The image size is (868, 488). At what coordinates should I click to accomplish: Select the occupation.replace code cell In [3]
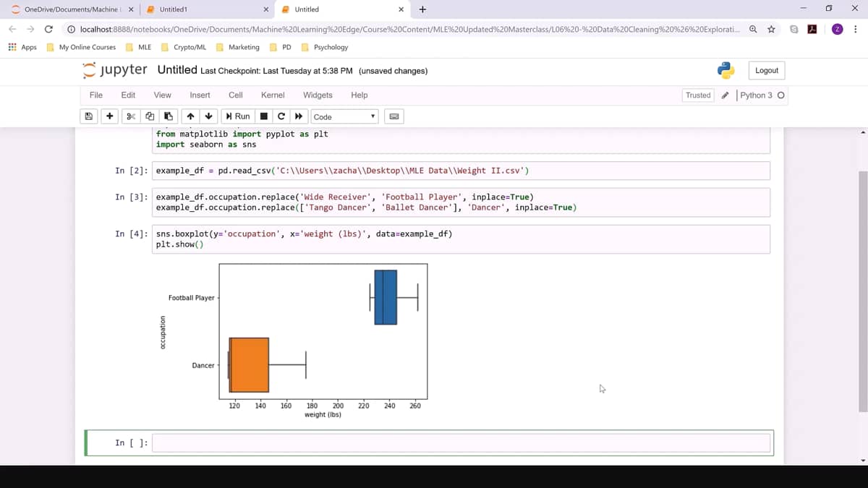(461, 202)
